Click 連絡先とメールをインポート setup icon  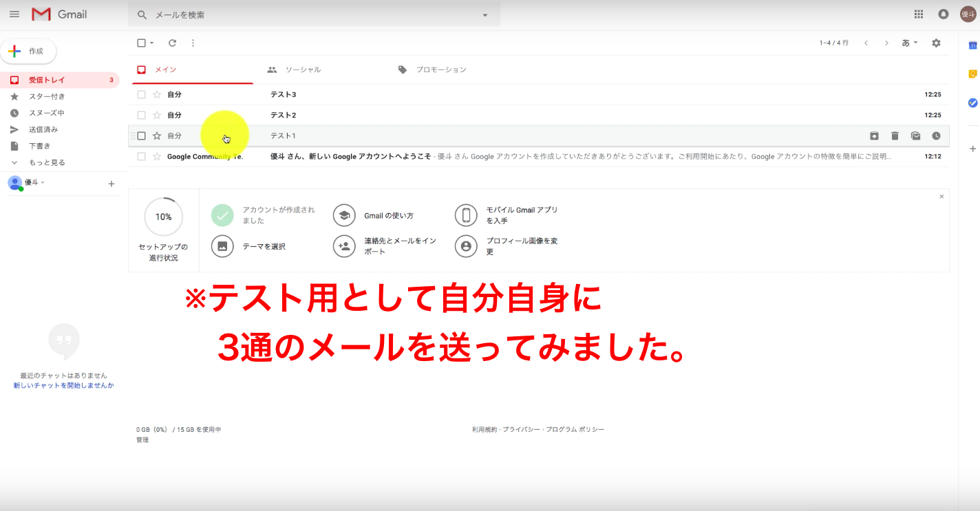[344, 246]
